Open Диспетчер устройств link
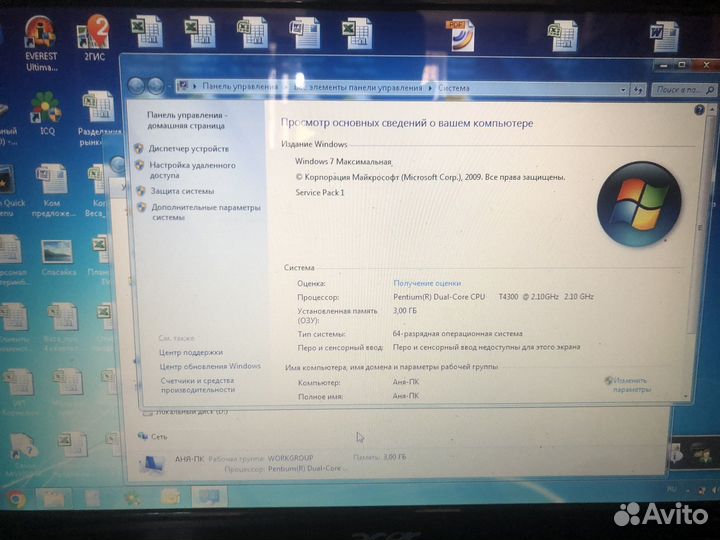720x540 pixels. point(189,149)
